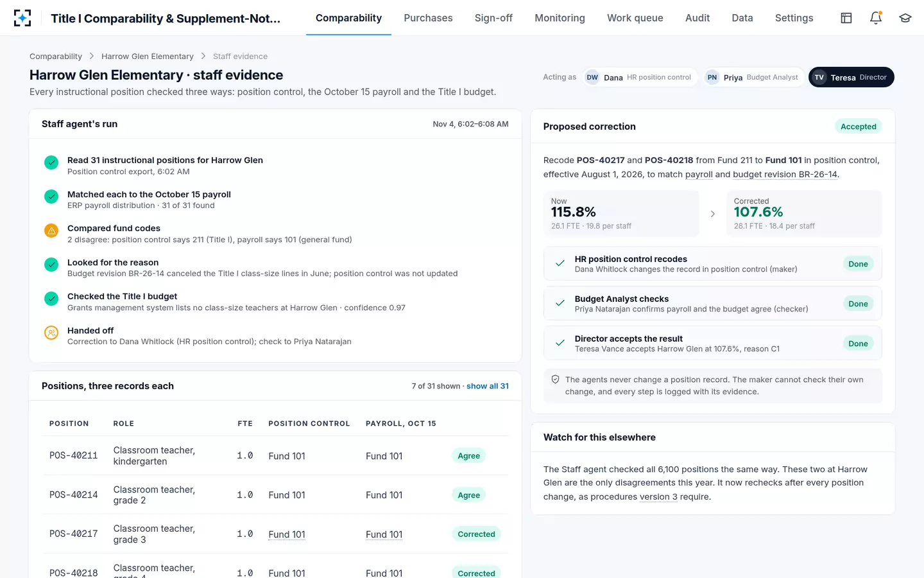
Task: Show all 31 positions
Action: pos(488,386)
